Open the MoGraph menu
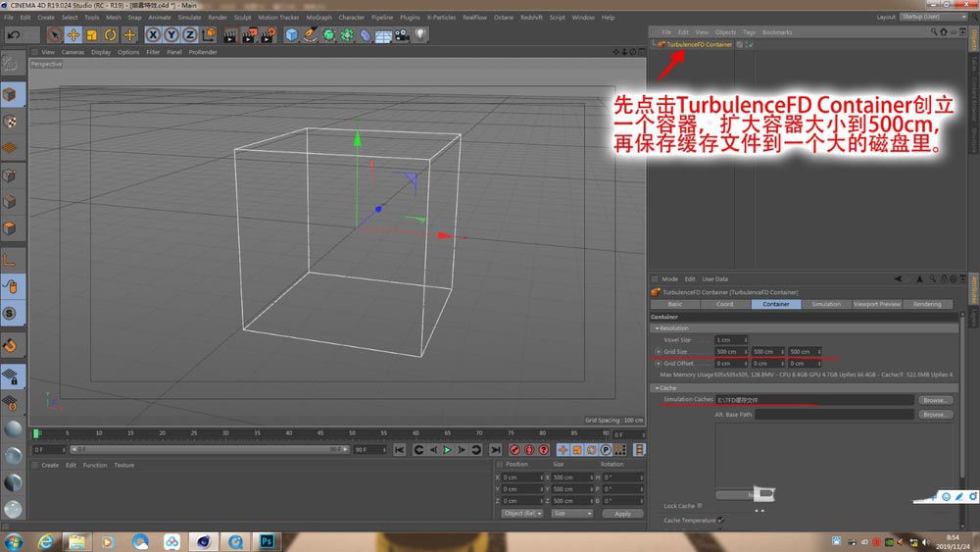Viewport: 980px width, 552px height. (x=318, y=18)
